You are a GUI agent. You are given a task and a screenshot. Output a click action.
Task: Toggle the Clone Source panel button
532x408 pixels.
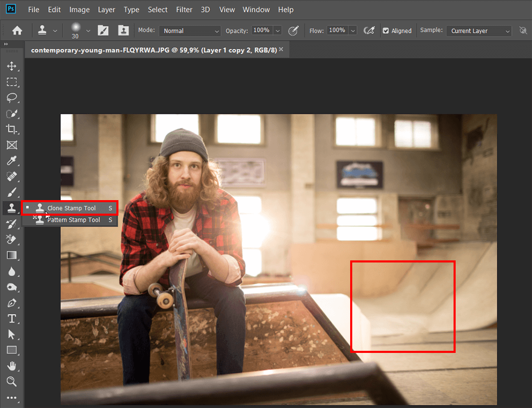pos(124,31)
